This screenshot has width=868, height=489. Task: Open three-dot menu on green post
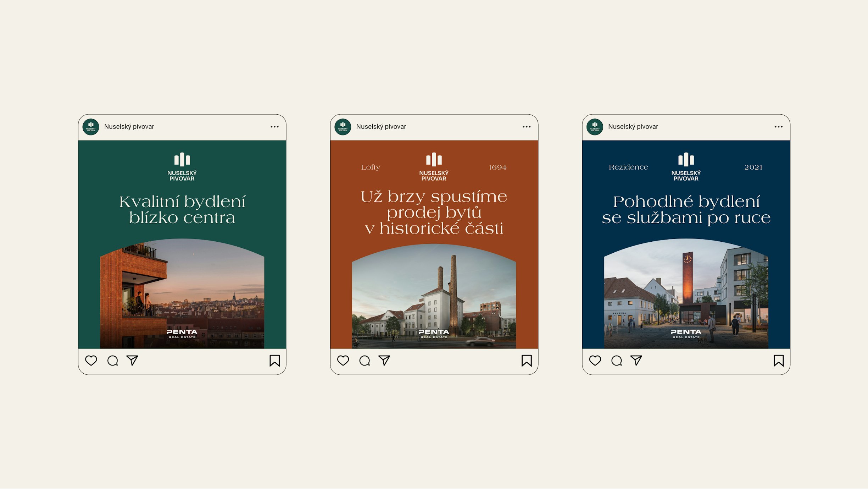[x=274, y=127]
